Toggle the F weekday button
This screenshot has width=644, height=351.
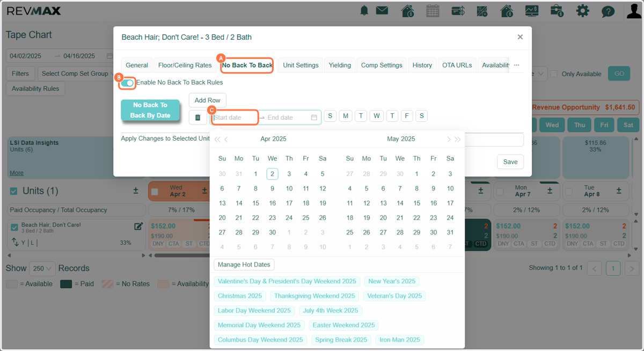tap(407, 116)
